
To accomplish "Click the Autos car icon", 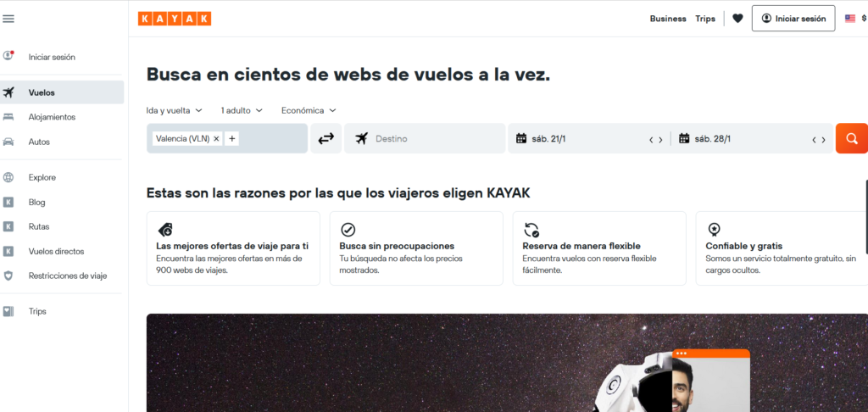I will [8, 142].
